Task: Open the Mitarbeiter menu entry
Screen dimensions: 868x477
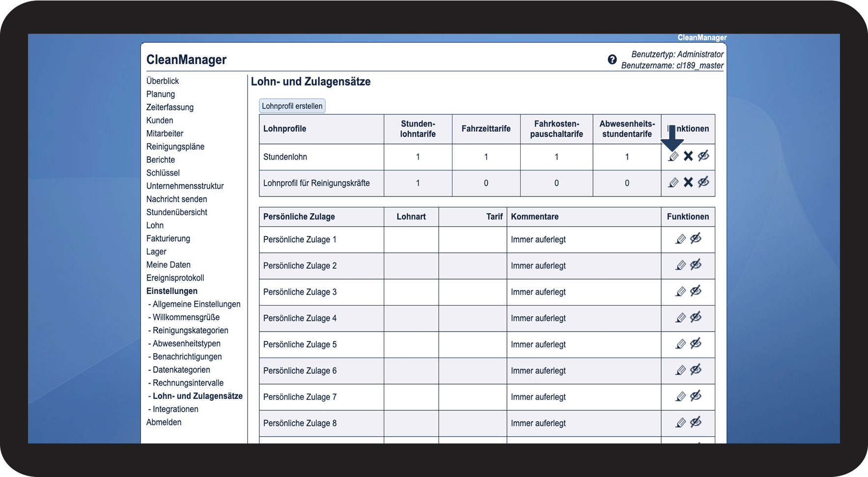Action: coord(165,134)
